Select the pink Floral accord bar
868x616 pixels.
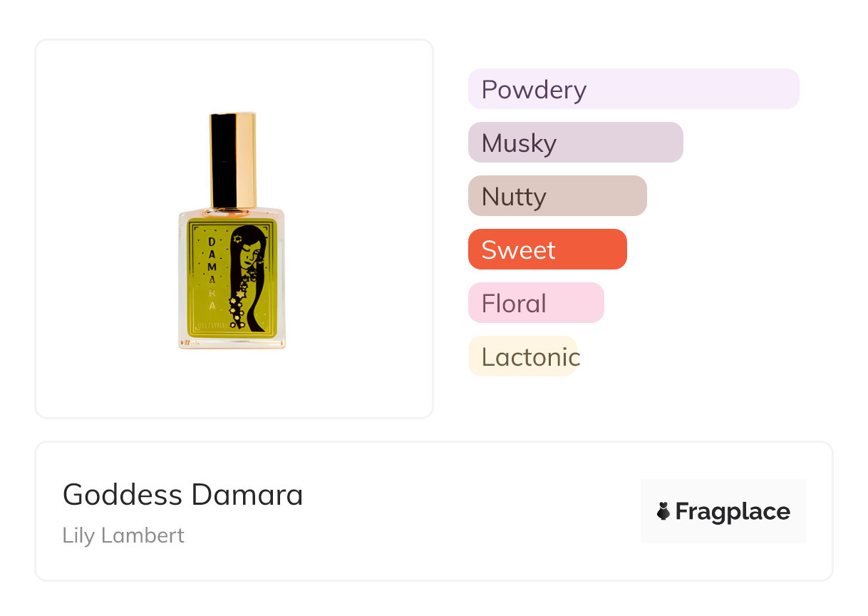point(535,303)
